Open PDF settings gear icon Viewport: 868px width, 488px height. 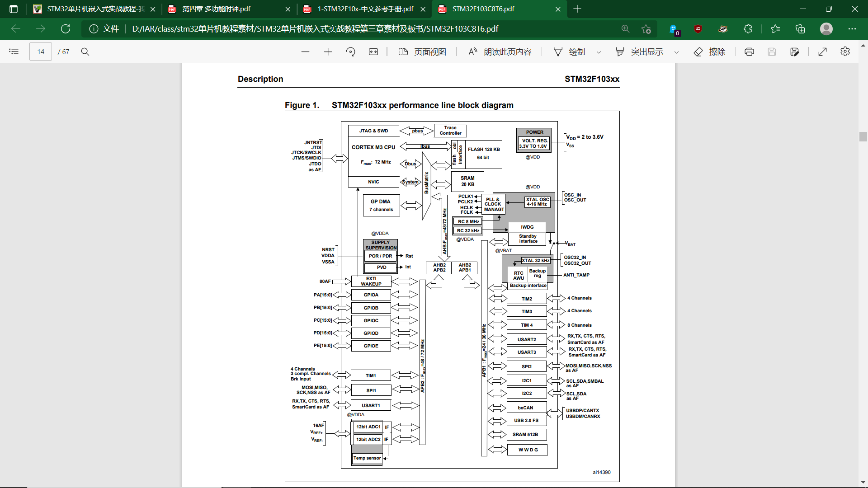pyautogui.click(x=845, y=52)
